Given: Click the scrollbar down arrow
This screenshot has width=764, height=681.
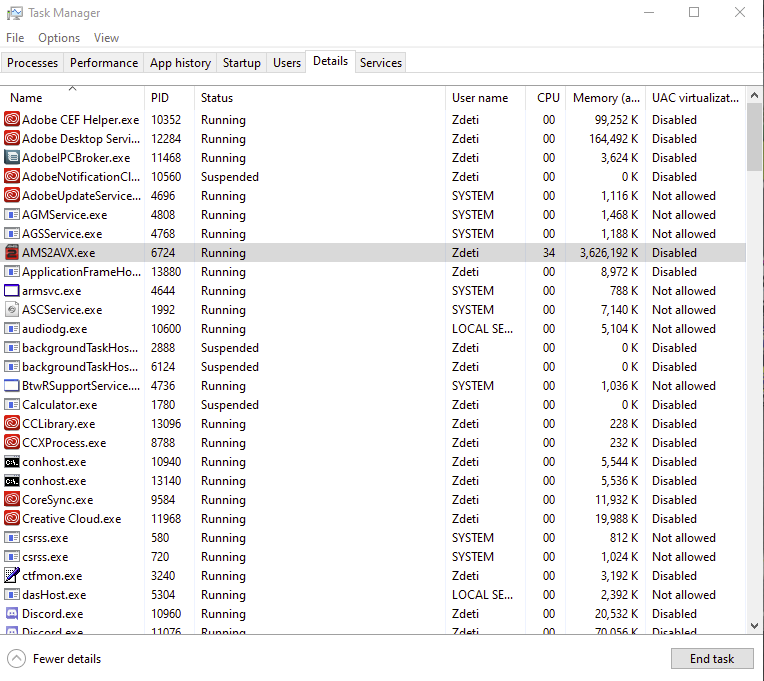Looking at the screenshot, I should [754, 625].
